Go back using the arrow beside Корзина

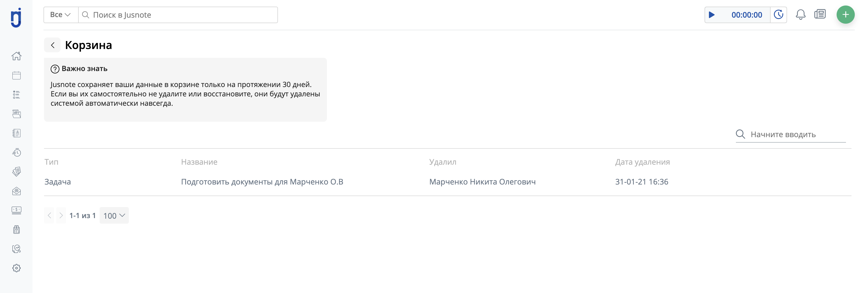(52, 45)
